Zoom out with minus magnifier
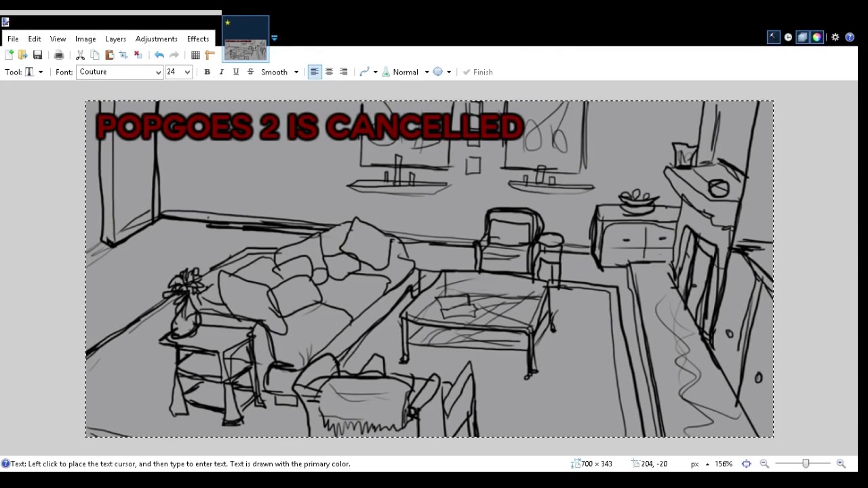 click(764, 464)
